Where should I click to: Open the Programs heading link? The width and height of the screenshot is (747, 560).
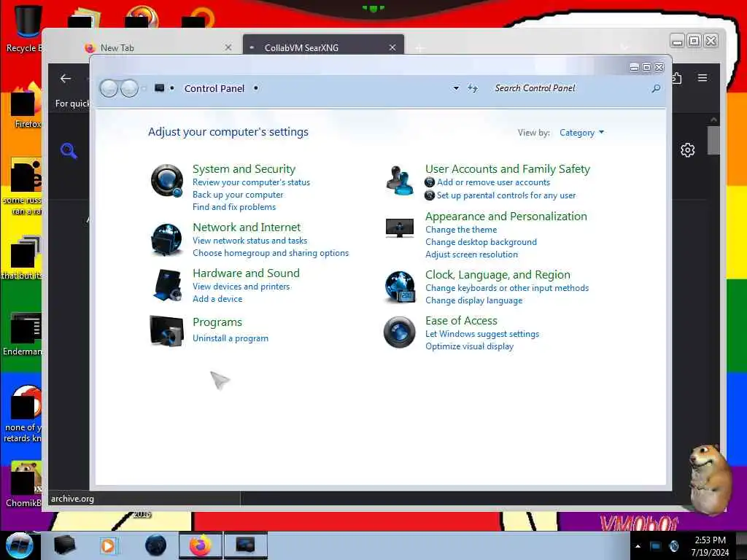click(x=217, y=322)
